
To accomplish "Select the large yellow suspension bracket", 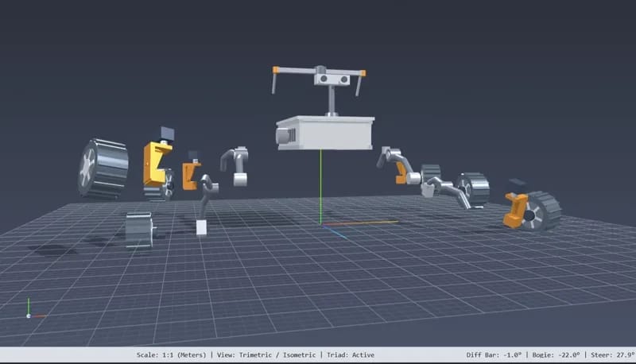I will [x=156, y=164].
